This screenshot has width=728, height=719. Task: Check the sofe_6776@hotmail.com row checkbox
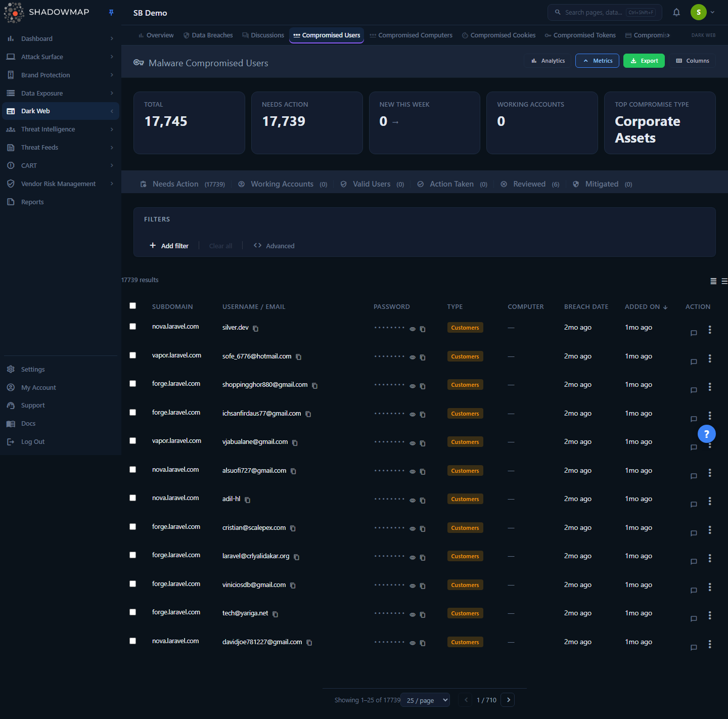click(x=132, y=355)
